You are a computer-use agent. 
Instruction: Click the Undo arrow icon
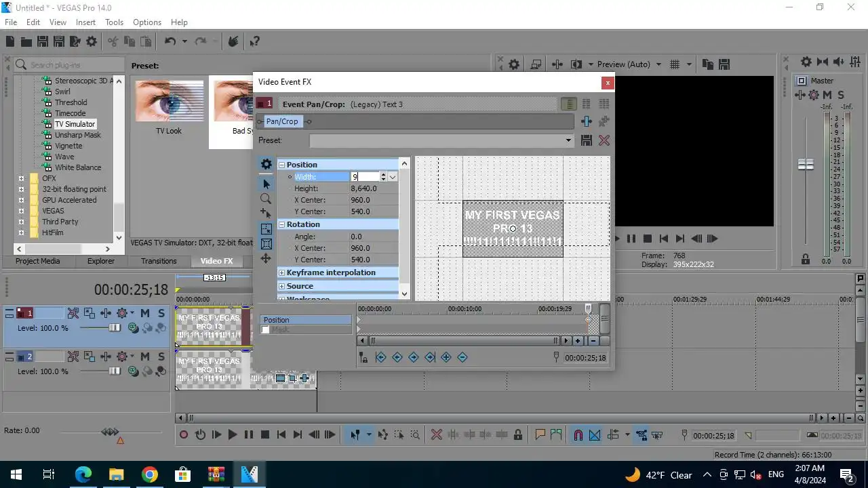click(x=170, y=42)
